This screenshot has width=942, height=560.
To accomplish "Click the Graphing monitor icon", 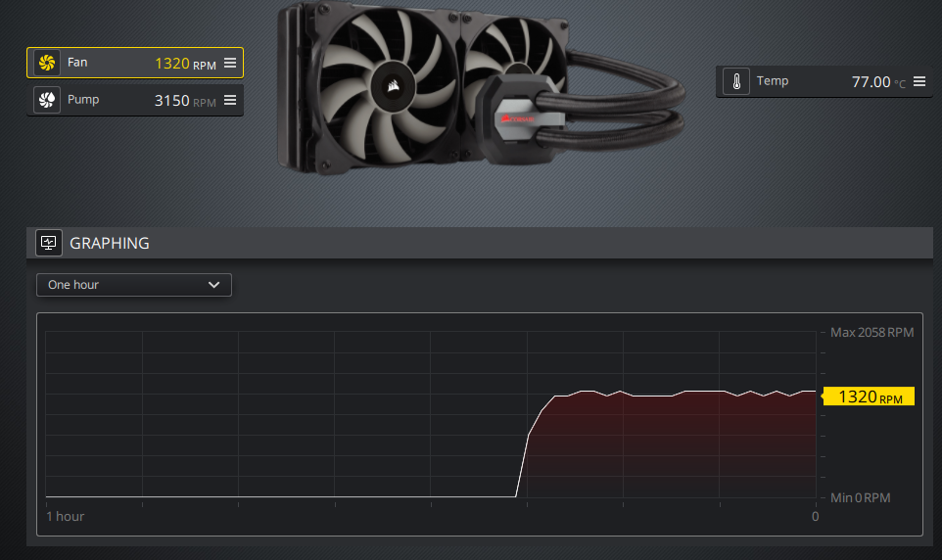I will click(49, 243).
